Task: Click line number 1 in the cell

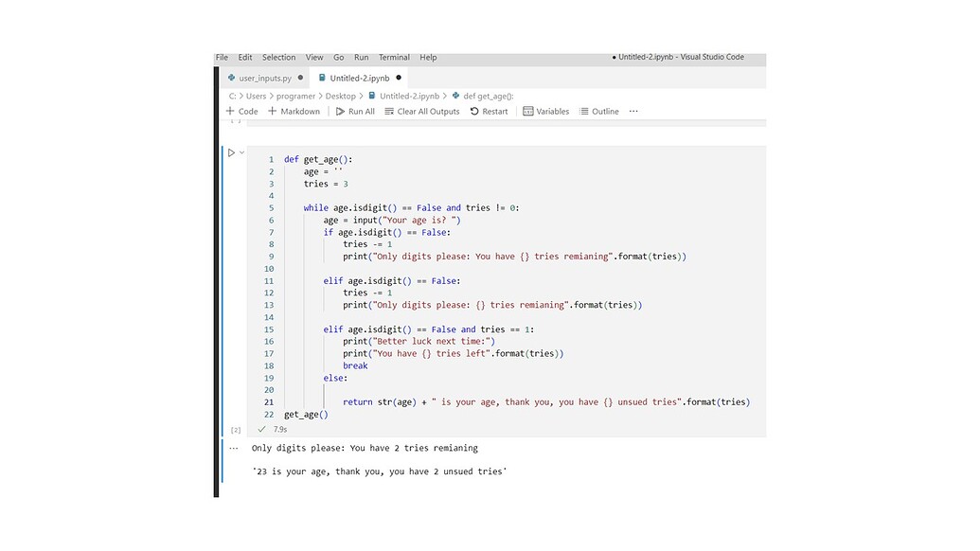Action: tap(271, 159)
